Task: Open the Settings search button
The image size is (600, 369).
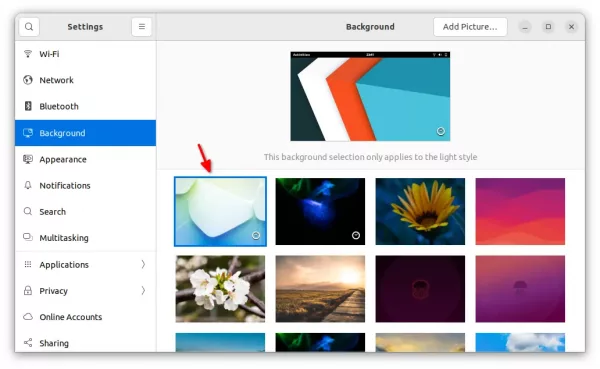Action: click(29, 27)
